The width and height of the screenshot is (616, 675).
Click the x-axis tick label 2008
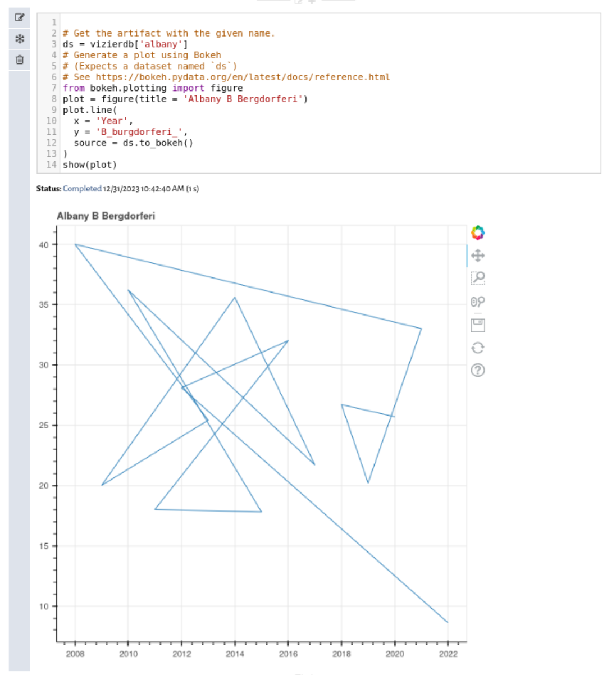coord(75,654)
